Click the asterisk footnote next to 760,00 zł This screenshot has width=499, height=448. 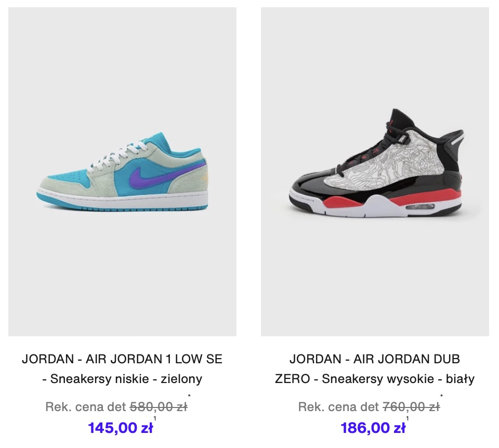click(x=442, y=396)
